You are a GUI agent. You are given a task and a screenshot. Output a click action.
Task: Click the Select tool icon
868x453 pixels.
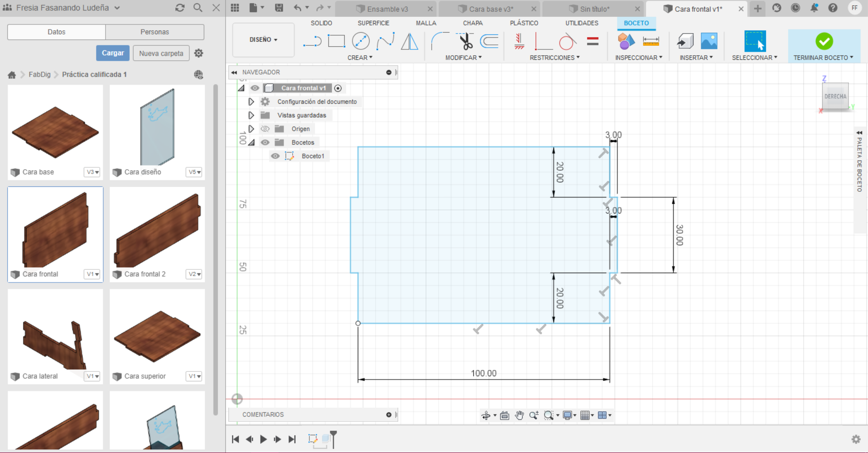755,41
